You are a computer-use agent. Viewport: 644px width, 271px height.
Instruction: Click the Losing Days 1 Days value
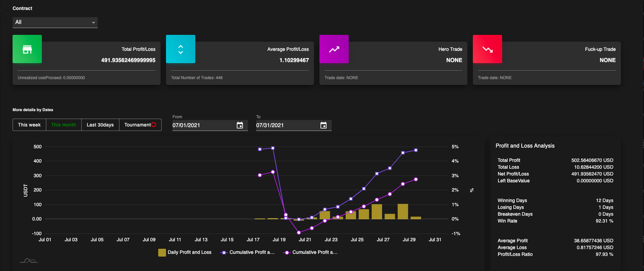coord(606,207)
